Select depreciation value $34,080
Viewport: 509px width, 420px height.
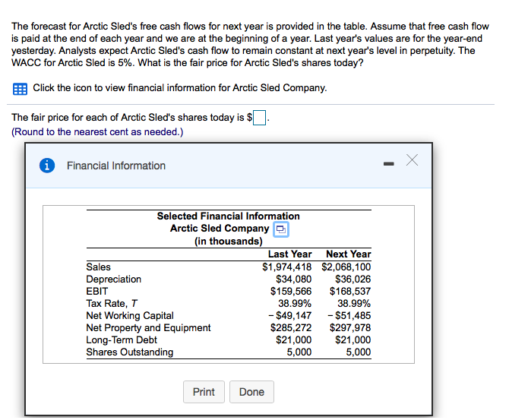293,279
